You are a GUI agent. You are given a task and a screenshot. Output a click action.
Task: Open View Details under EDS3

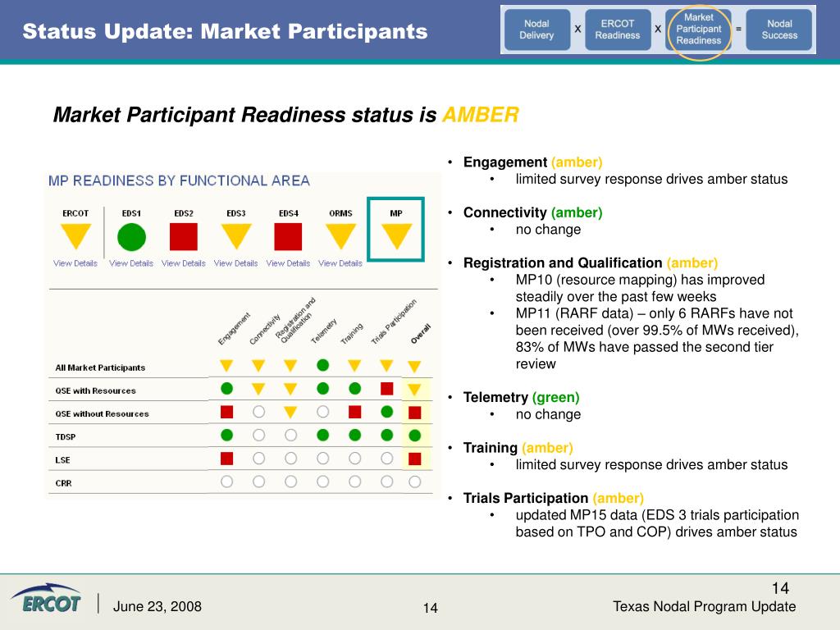tap(236, 263)
